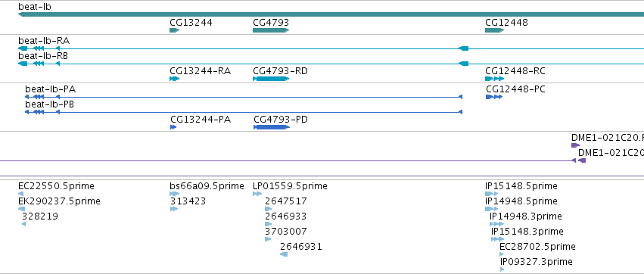644x274 pixels.
Task: Click the beat-Ib-PB protein label
Action: (50, 104)
